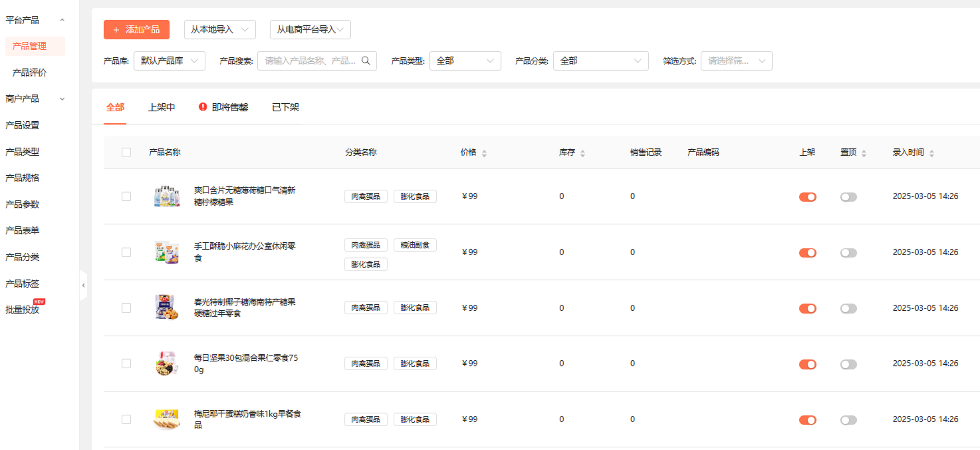
Task: Open thumbnail of 每日坚果 product
Action: pyautogui.click(x=167, y=363)
